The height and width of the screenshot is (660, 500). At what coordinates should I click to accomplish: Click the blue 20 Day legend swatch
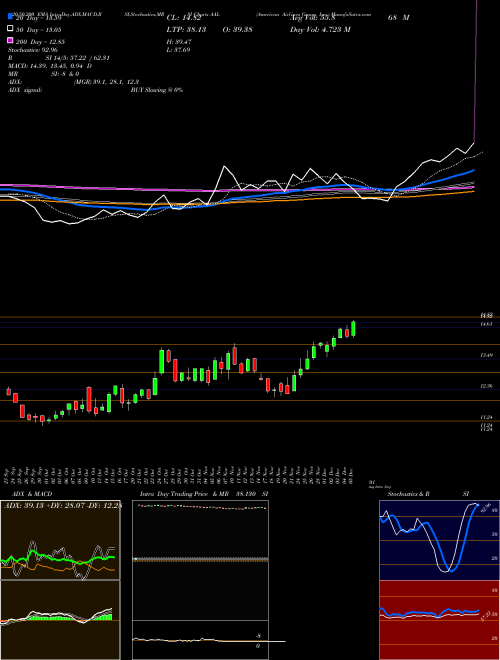click(10, 17)
